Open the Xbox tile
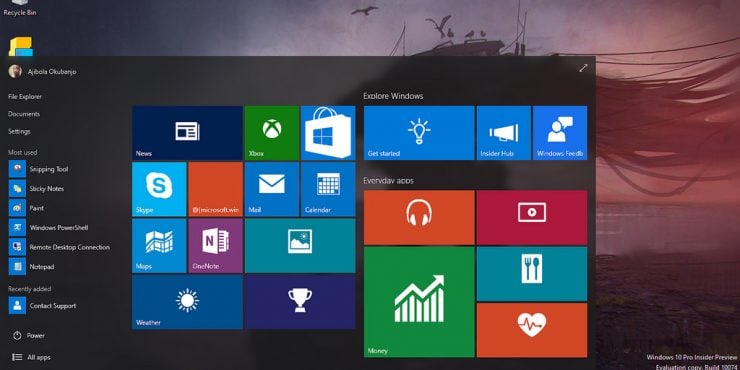 272,133
